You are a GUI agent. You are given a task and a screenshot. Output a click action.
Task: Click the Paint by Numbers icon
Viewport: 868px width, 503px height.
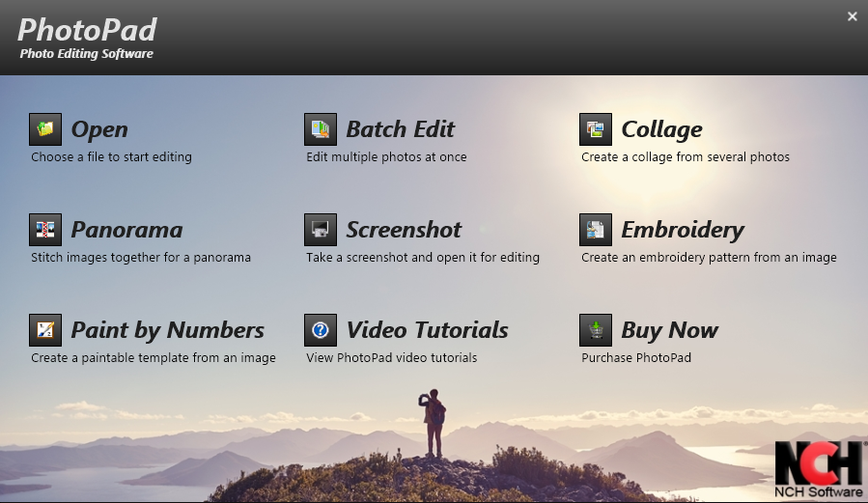[x=45, y=330]
